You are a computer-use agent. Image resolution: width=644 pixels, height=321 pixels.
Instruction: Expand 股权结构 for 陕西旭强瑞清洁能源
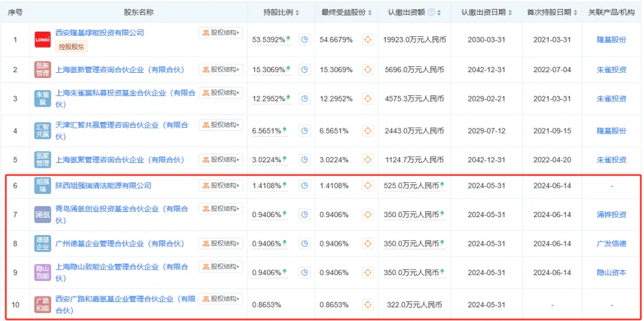point(221,186)
